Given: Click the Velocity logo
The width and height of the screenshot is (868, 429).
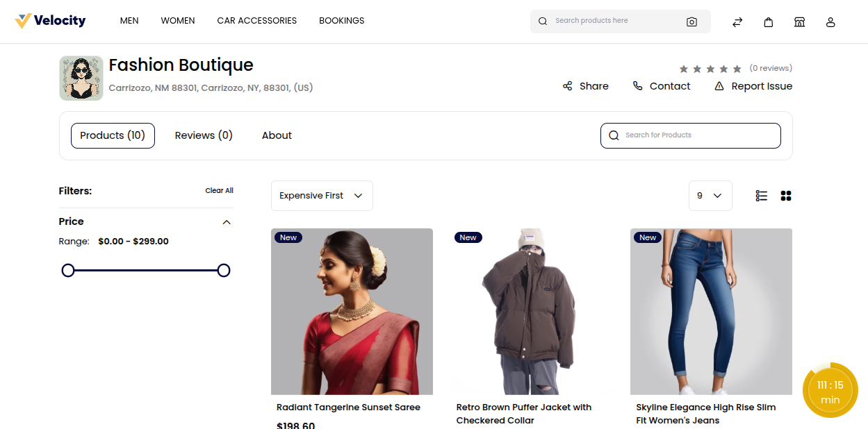Looking at the screenshot, I should tap(51, 21).
